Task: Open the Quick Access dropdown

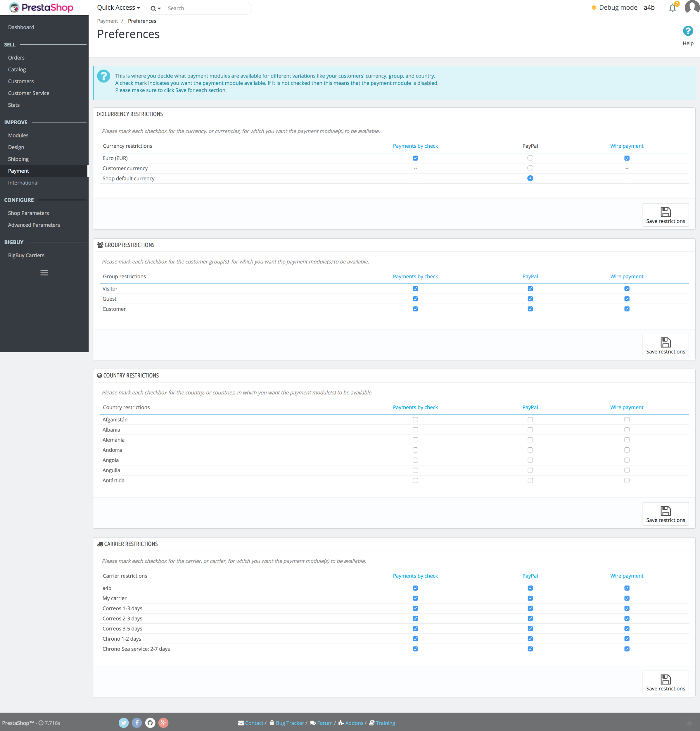Action: [119, 8]
